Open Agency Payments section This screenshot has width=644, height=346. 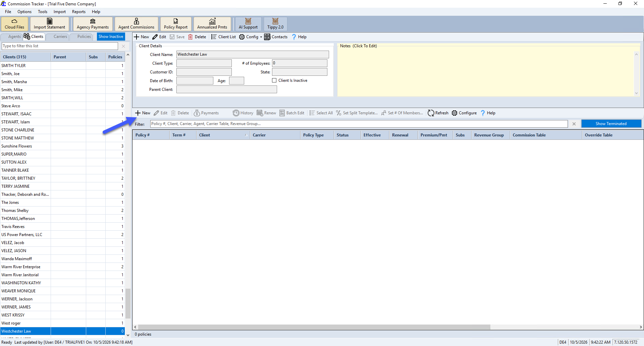[93, 24]
